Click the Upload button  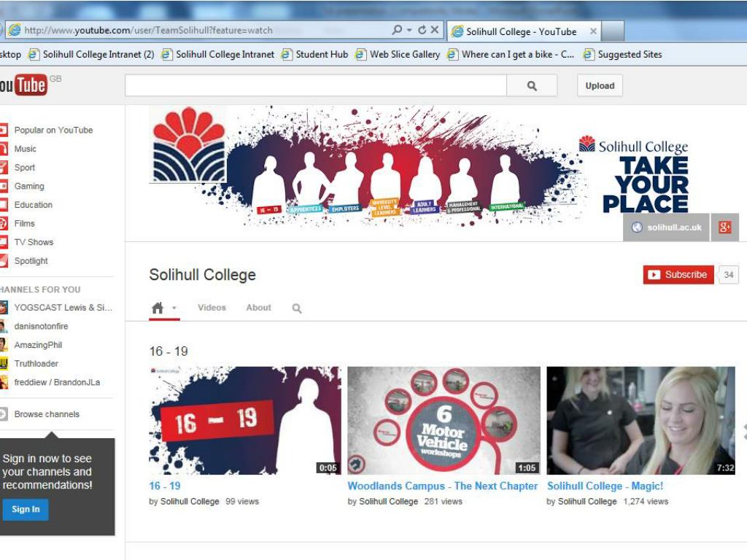(600, 85)
